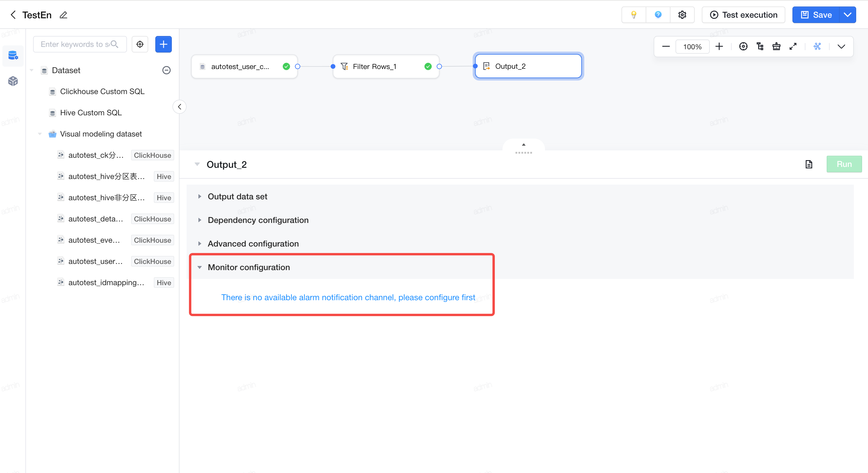Click the blue plus add dataset button
Viewport: 868px width, 473px height.
[164, 44]
